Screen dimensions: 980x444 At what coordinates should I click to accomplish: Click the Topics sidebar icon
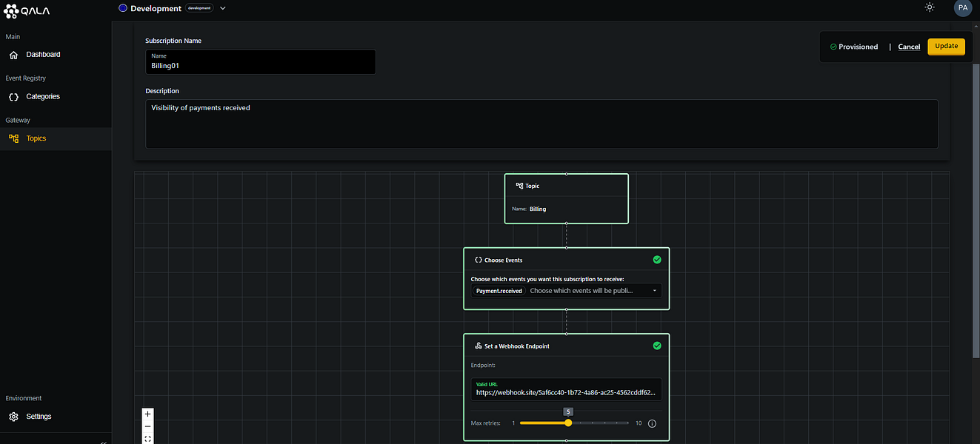pyautogui.click(x=13, y=138)
